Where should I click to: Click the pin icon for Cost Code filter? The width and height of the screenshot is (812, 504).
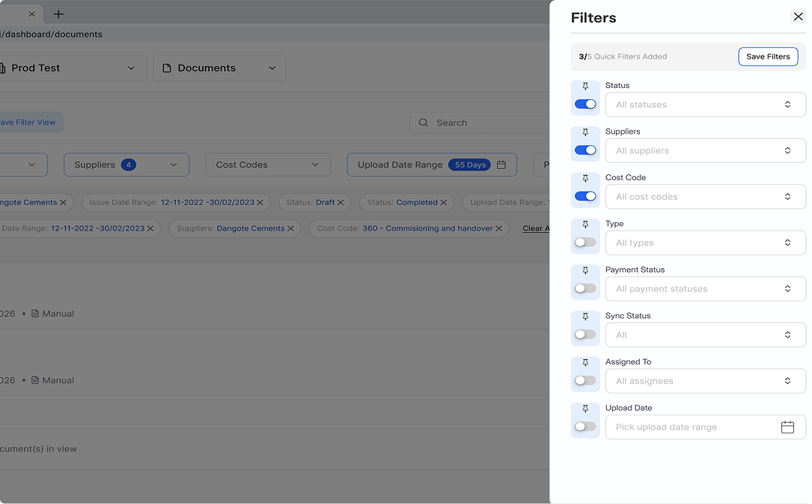(585, 179)
